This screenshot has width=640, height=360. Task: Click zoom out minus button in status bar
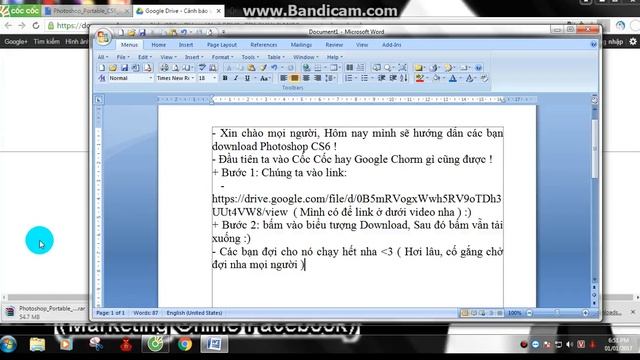(529, 313)
